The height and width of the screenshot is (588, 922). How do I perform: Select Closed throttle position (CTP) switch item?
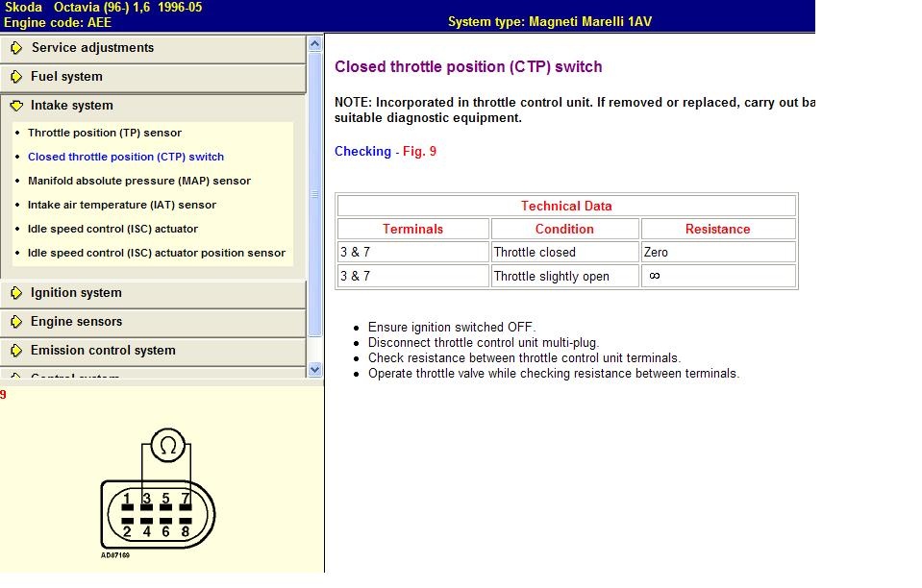(126, 157)
